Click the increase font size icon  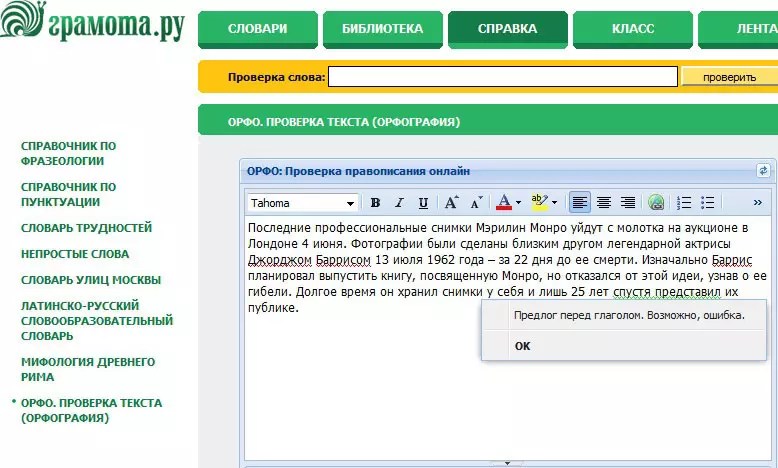click(452, 203)
